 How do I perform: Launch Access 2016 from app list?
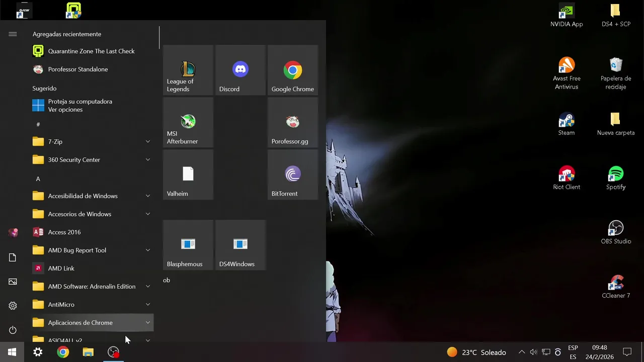[91, 232]
